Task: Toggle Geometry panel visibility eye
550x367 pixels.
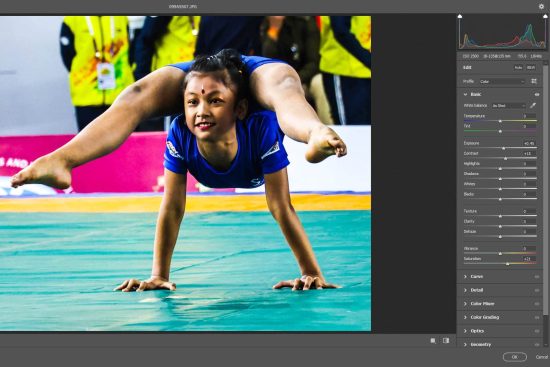Action: pyautogui.click(x=537, y=345)
